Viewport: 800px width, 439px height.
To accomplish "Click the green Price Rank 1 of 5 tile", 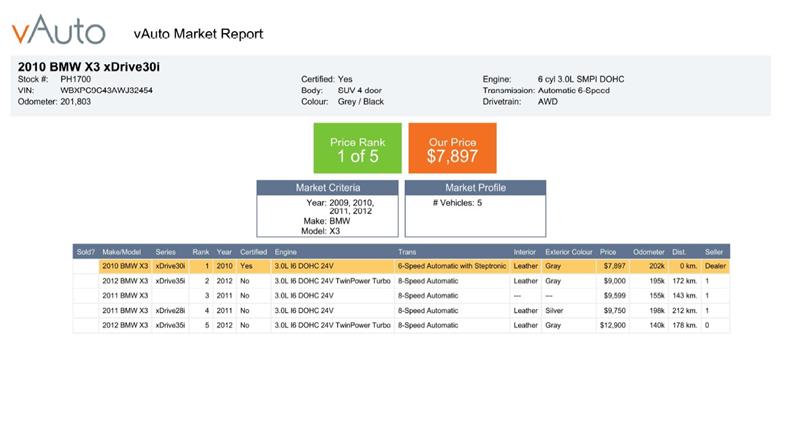I will pyautogui.click(x=358, y=148).
